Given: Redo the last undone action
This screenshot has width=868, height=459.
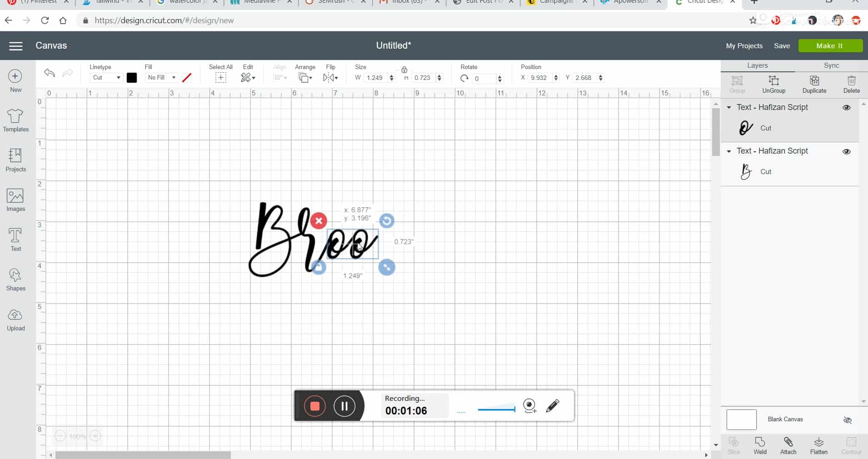Looking at the screenshot, I should click(67, 73).
